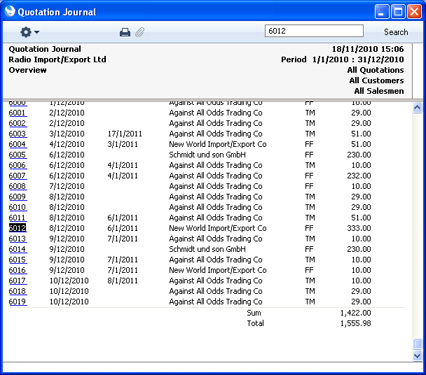The width and height of the screenshot is (426, 375).
Task: Click the search field containing 6012
Action: [314, 31]
